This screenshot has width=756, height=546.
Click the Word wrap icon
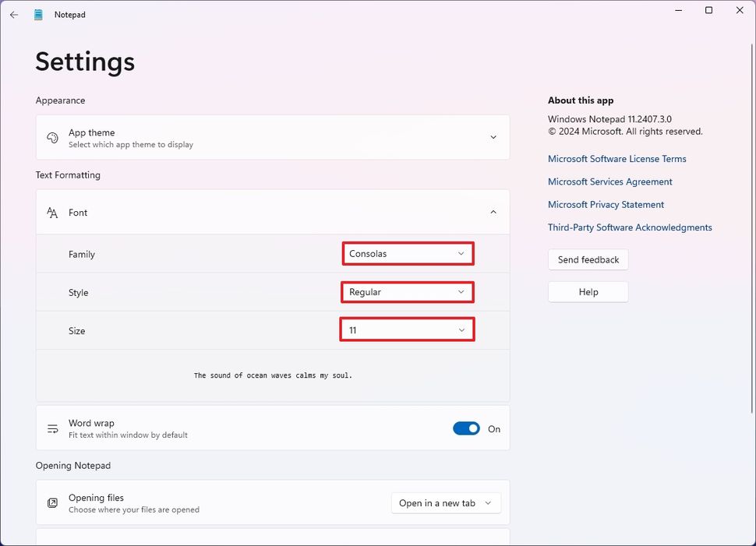pos(52,428)
